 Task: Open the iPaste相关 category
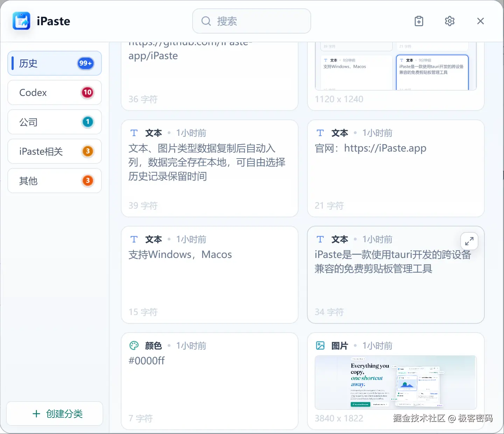[x=55, y=151]
